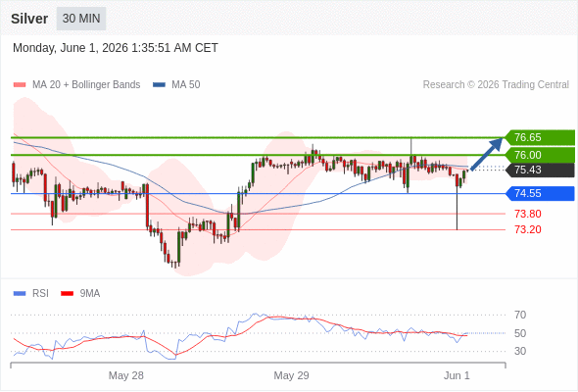Click the 73.20 red support label
The width and height of the screenshot is (578, 392).
tap(528, 229)
